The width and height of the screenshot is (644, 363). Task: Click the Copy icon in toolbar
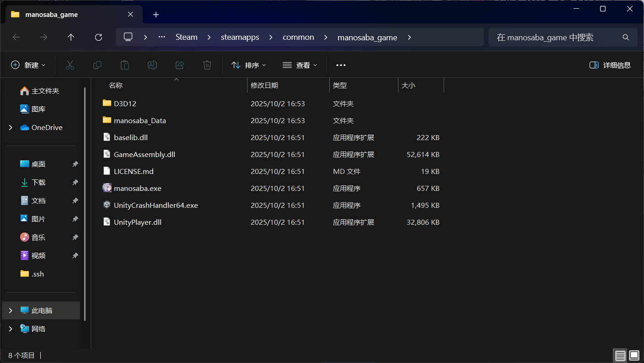click(x=97, y=65)
